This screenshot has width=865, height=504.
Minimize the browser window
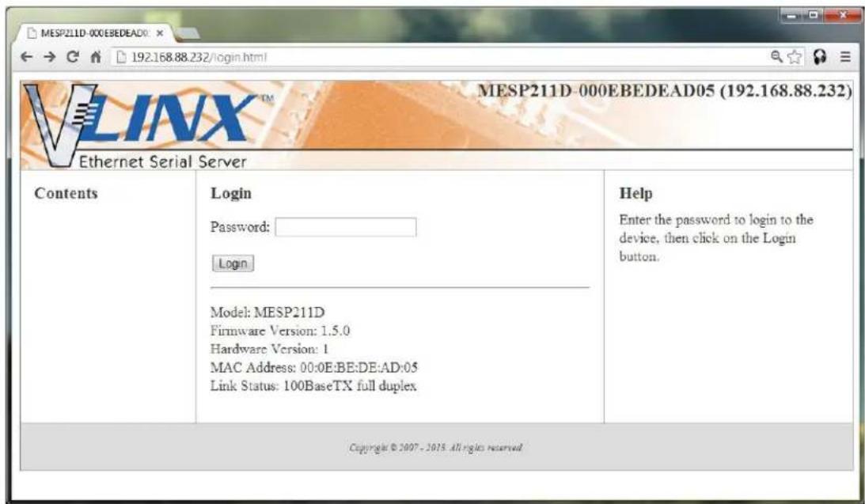point(793,16)
